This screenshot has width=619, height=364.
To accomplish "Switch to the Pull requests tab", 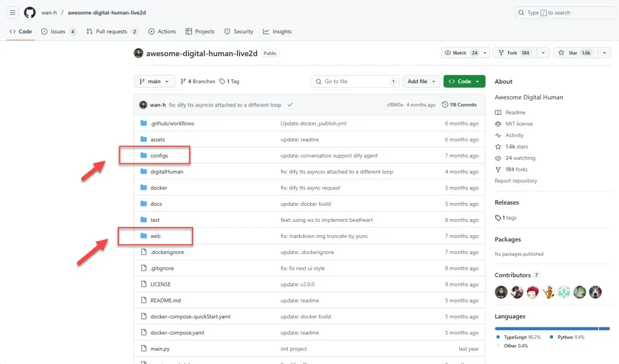I will point(112,32).
